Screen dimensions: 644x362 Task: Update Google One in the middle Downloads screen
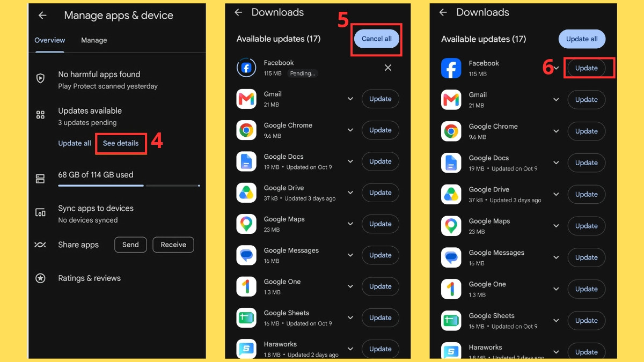click(380, 286)
